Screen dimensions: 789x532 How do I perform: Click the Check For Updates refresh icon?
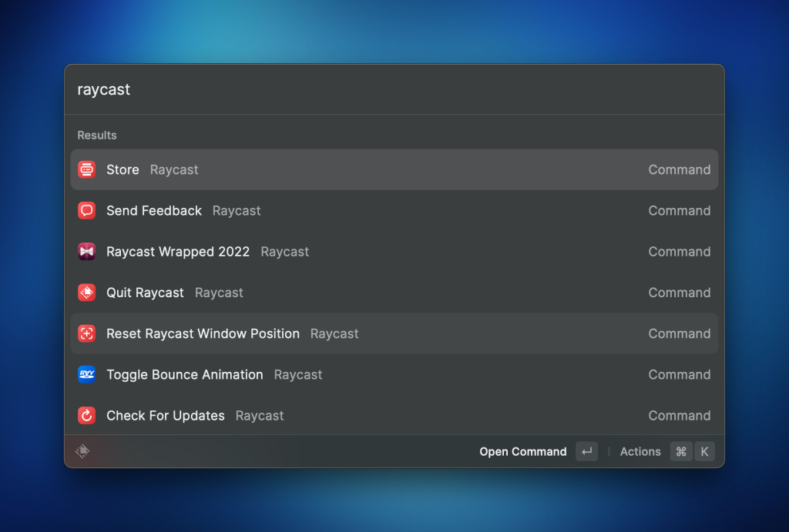coord(86,416)
